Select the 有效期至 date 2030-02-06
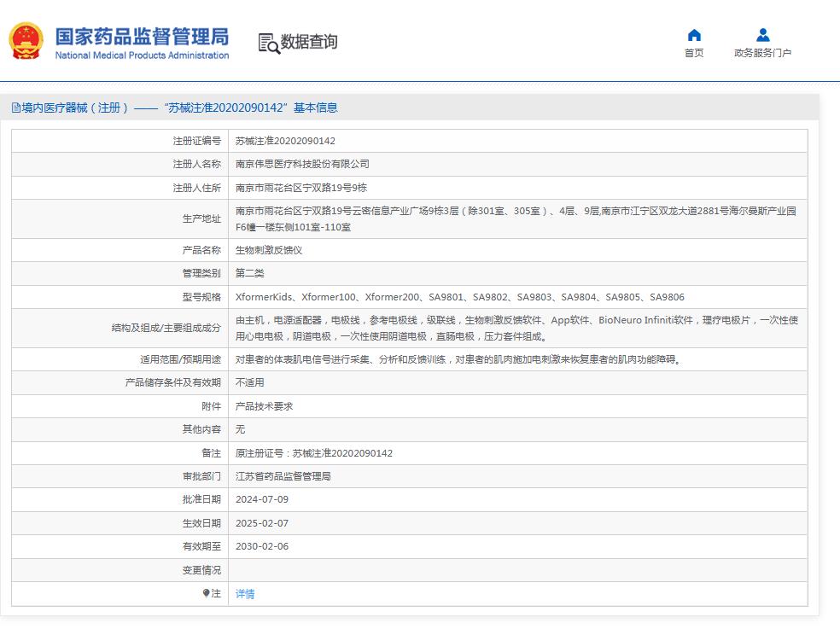This screenshot has height=629, width=840. pyautogui.click(x=262, y=547)
